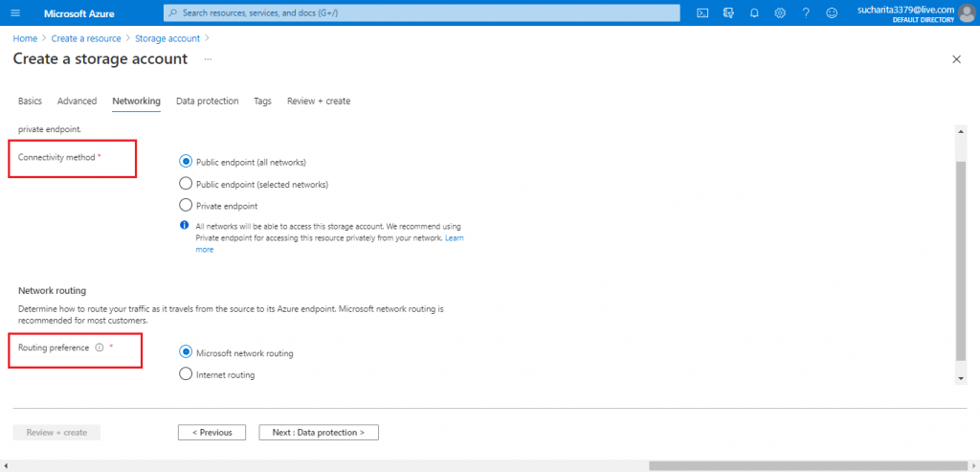Open the account avatar menu
Viewport: 980px width, 472px height.
[967, 13]
